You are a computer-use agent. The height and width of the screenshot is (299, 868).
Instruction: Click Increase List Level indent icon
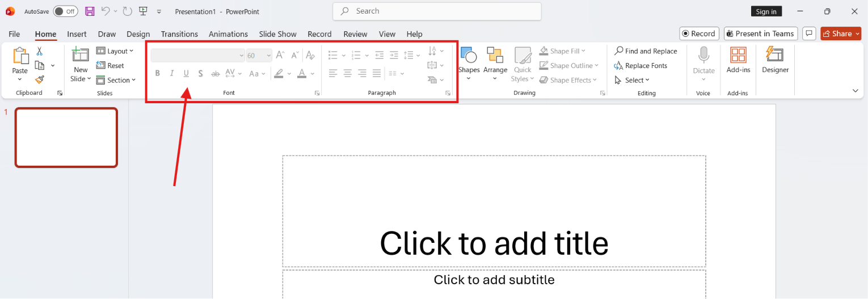394,55
